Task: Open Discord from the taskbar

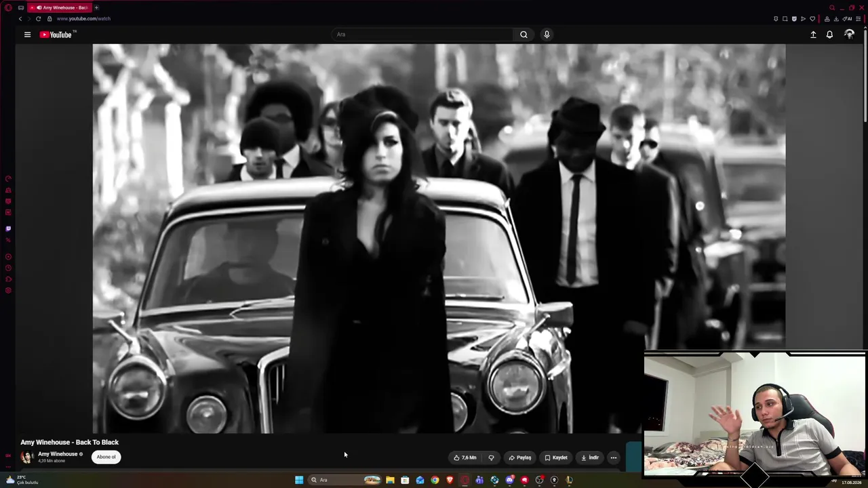Action: (509, 480)
